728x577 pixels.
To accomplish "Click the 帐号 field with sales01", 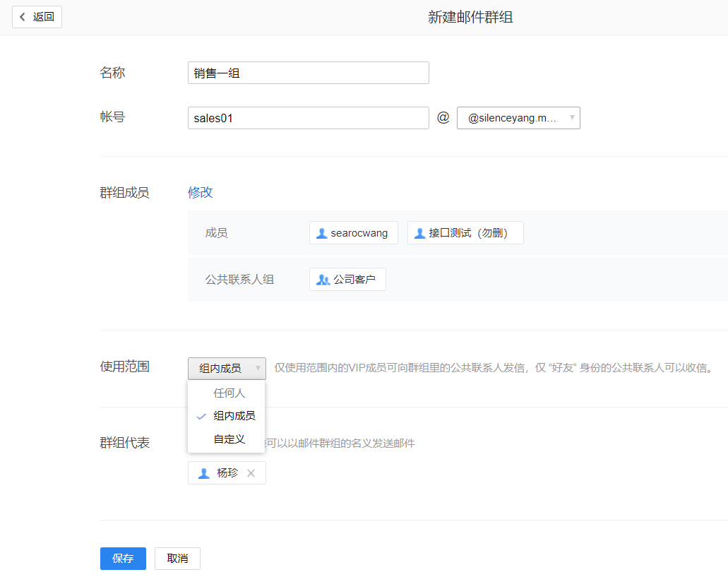I will coord(308,118).
